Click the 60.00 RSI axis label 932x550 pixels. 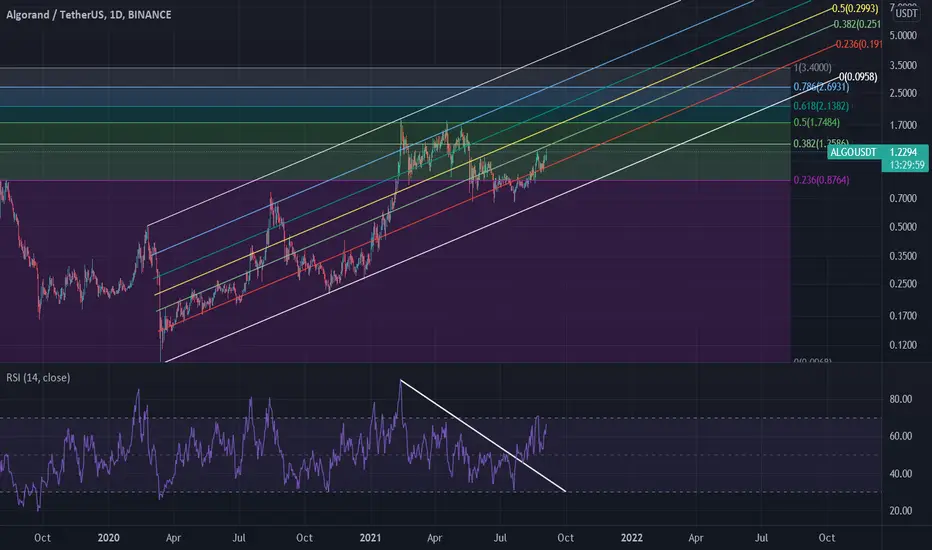point(900,436)
